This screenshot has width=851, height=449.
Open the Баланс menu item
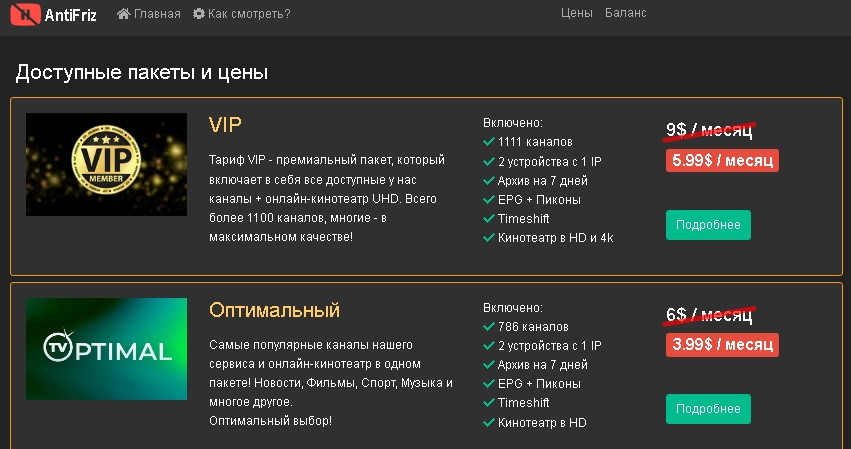tap(626, 13)
